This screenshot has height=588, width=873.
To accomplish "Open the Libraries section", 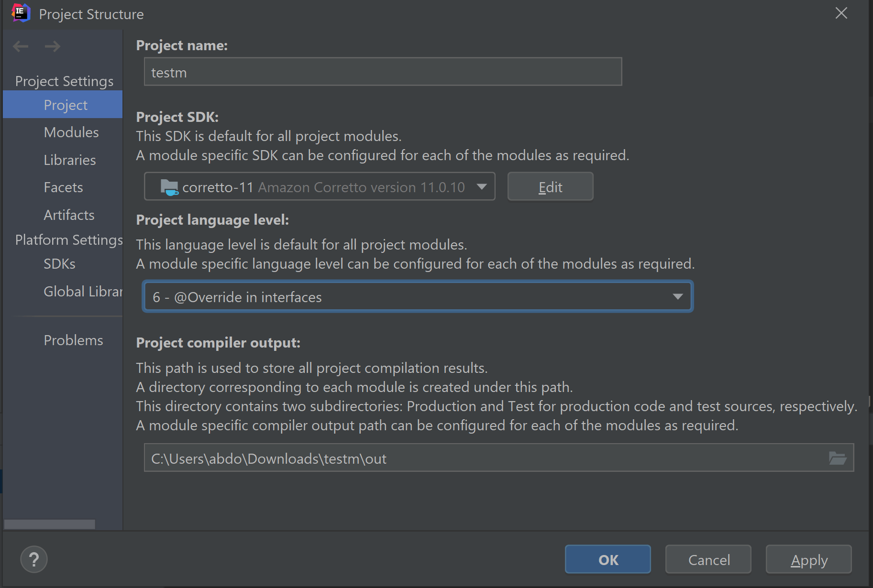I will point(69,160).
